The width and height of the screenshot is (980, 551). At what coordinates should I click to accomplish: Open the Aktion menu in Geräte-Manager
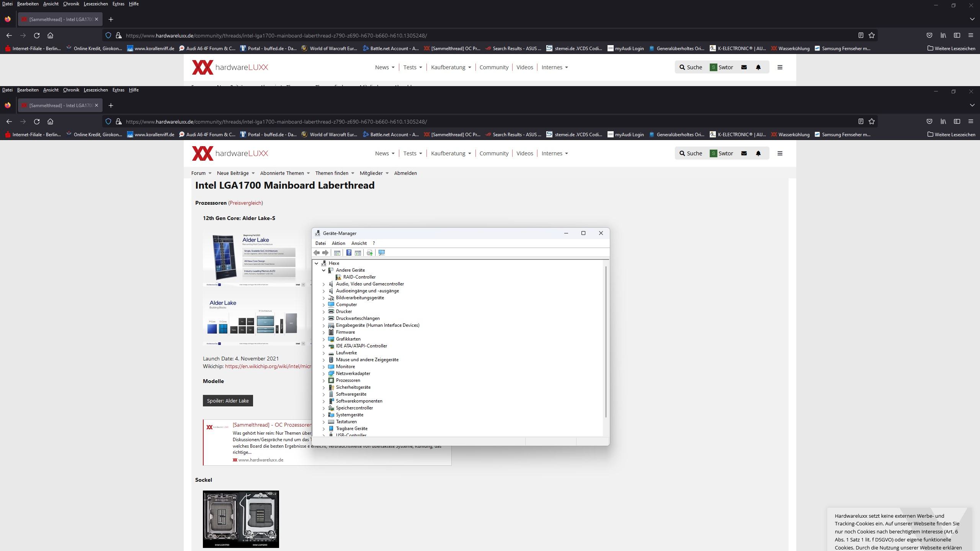pyautogui.click(x=338, y=243)
